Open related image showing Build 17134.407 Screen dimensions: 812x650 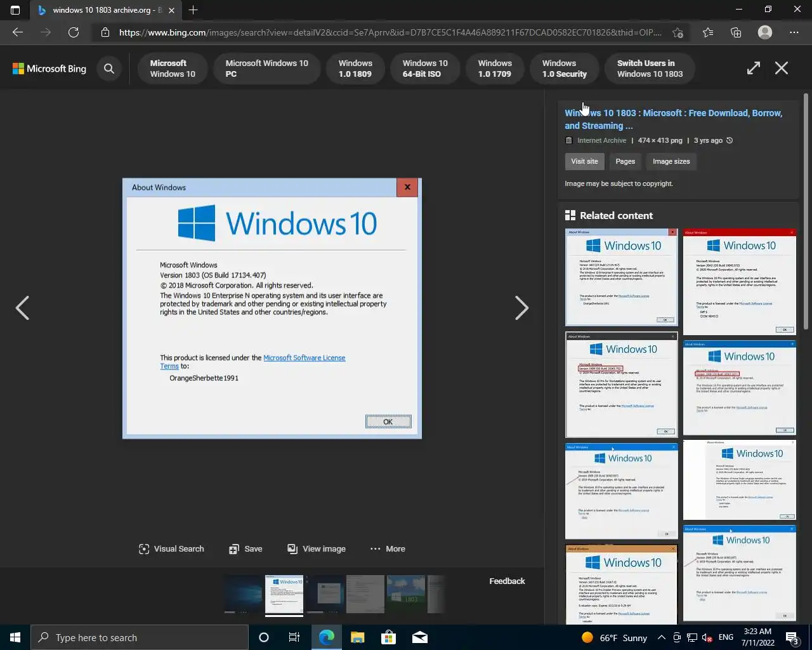(x=621, y=277)
